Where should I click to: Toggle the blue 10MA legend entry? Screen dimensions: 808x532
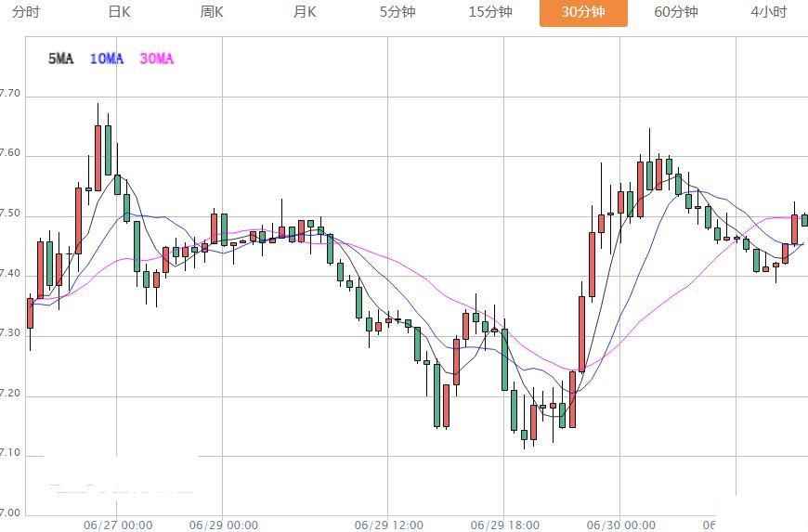106,58
